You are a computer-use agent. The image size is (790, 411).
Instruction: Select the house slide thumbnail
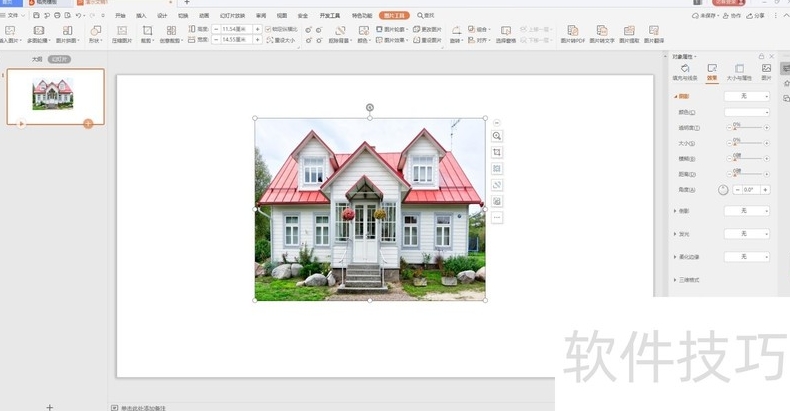(53, 96)
